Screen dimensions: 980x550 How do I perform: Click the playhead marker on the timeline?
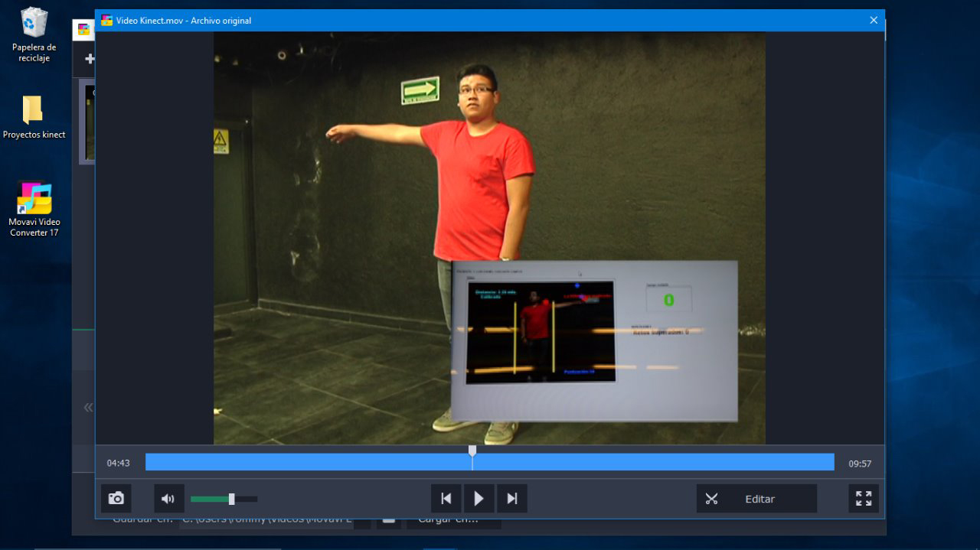click(x=472, y=451)
